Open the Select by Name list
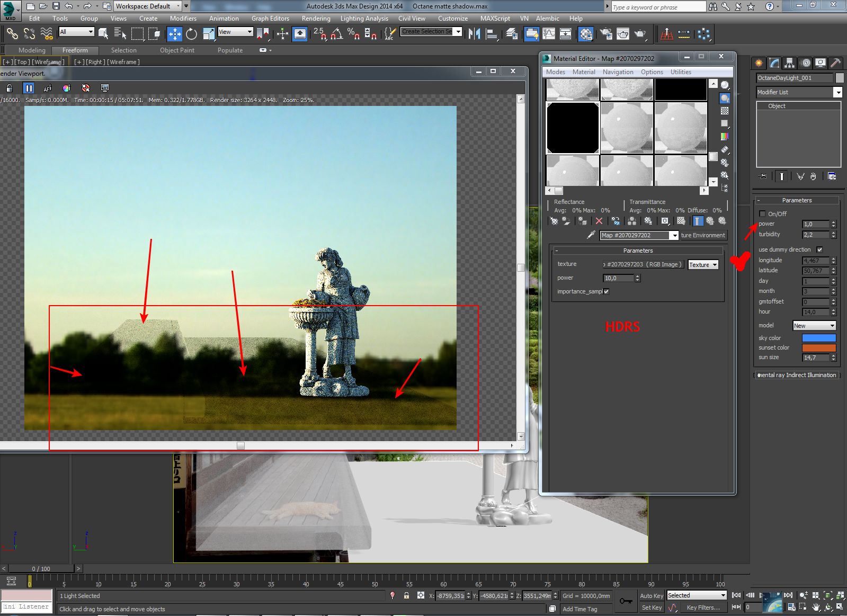The height and width of the screenshot is (616, 847). pos(120,34)
